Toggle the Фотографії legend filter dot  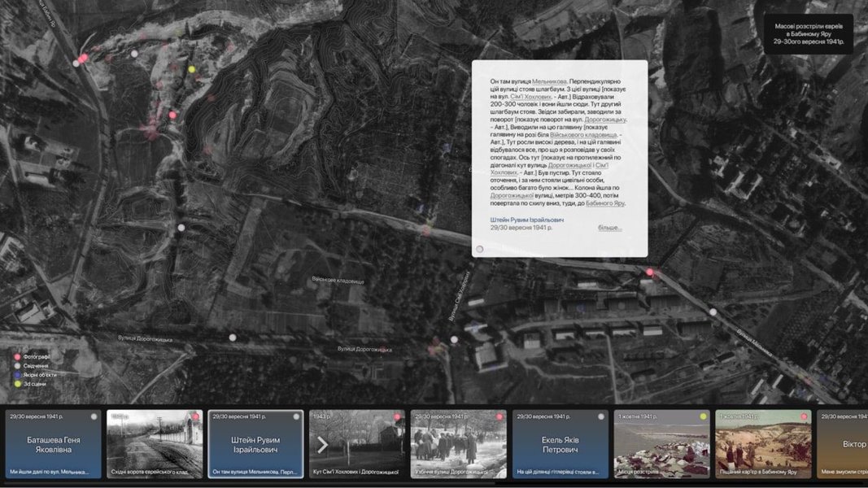[17, 356]
